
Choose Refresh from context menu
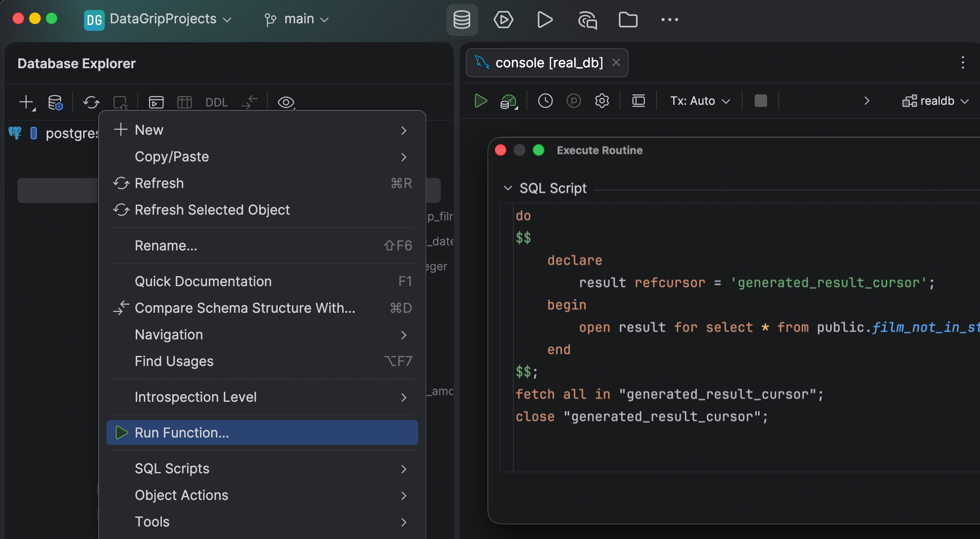tap(262, 183)
